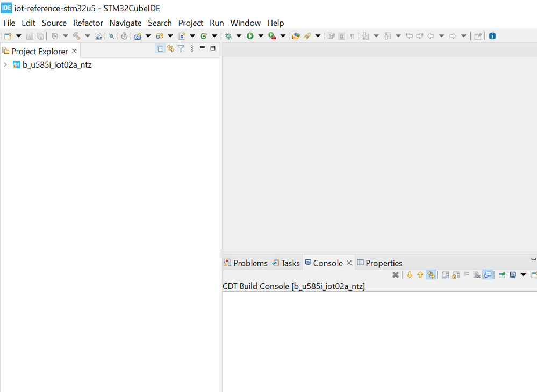
Task: Start debugging with the bug icon
Action: [x=228, y=36]
